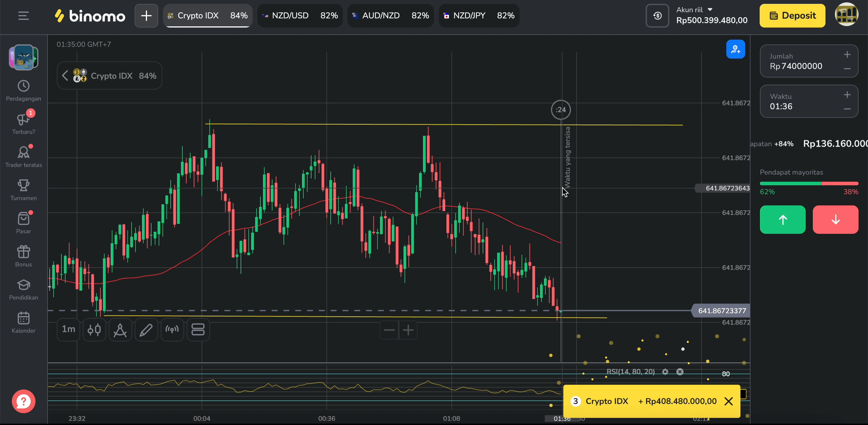The height and width of the screenshot is (425, 868).
Task: Switch to the AUD/NZD tab
Action: (x=390, y=15)
